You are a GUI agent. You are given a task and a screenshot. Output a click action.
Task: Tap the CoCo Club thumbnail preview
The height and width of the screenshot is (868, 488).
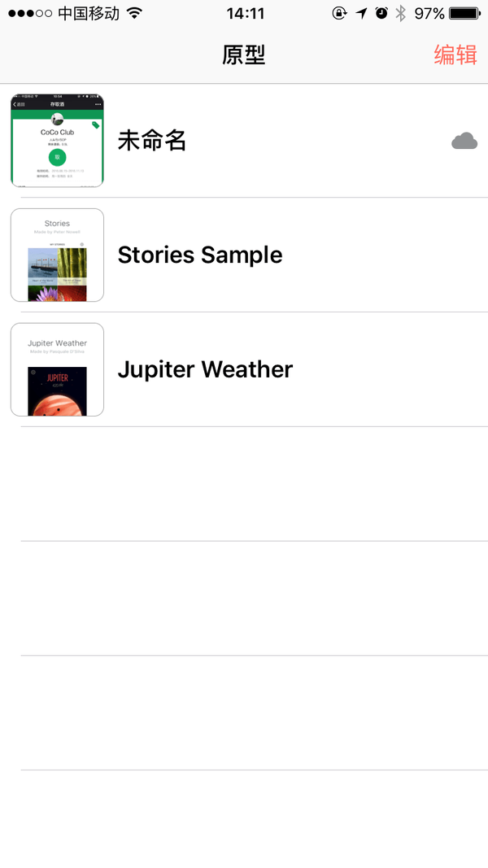(57, 141)
